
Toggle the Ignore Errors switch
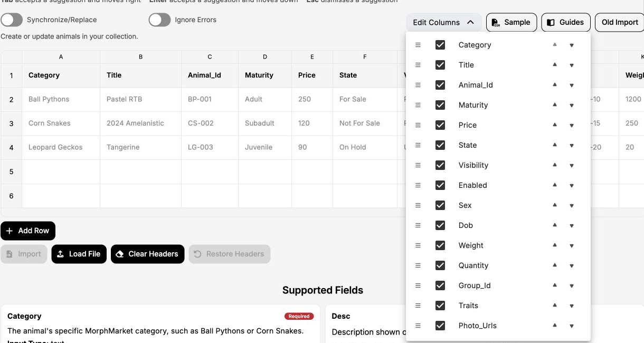click(159, 20)
